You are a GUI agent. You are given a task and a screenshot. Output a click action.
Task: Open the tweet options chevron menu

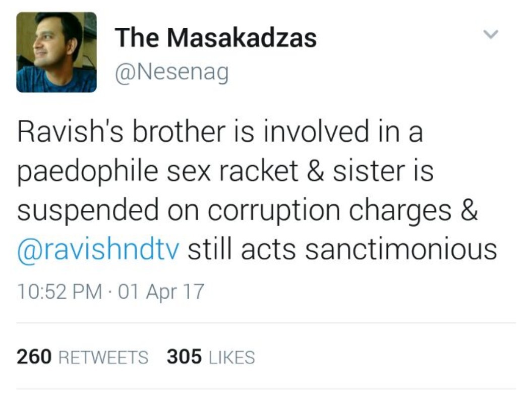(x=490, y=34)
